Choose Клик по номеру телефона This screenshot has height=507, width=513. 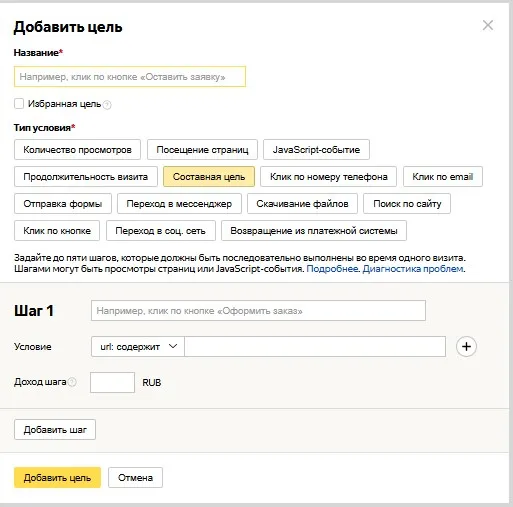click(x=328, y=177)
